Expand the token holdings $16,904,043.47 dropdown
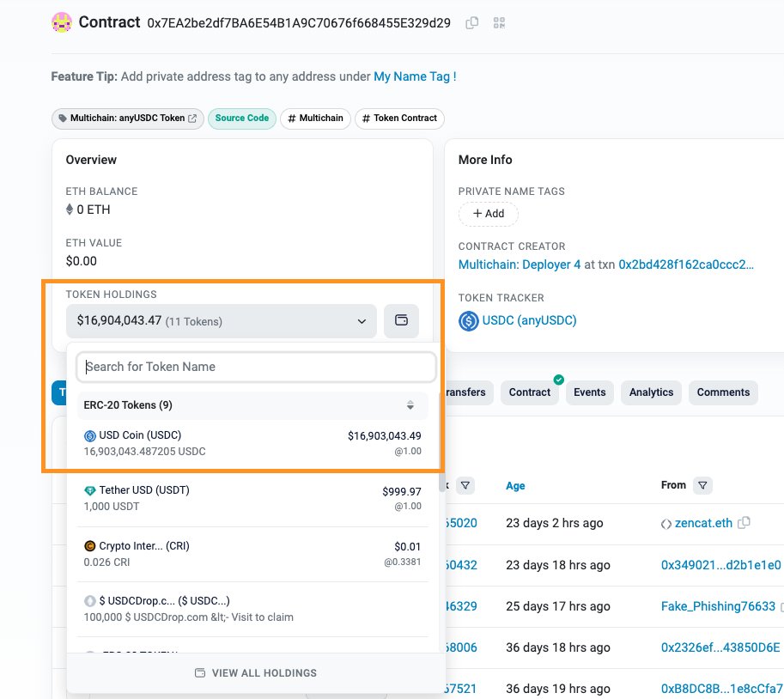This screenshot has height=699, width=784. [221, 321]
